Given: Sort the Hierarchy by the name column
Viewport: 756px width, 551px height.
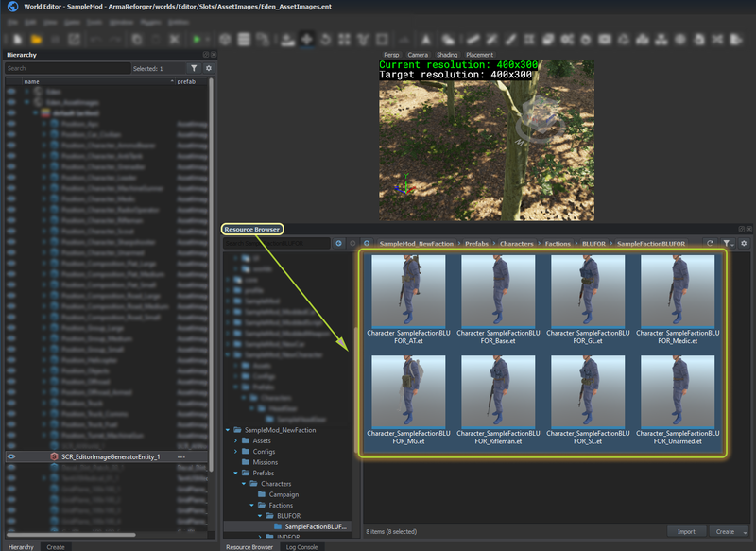Looking at the screenshot, I should [x=98, y=81].
